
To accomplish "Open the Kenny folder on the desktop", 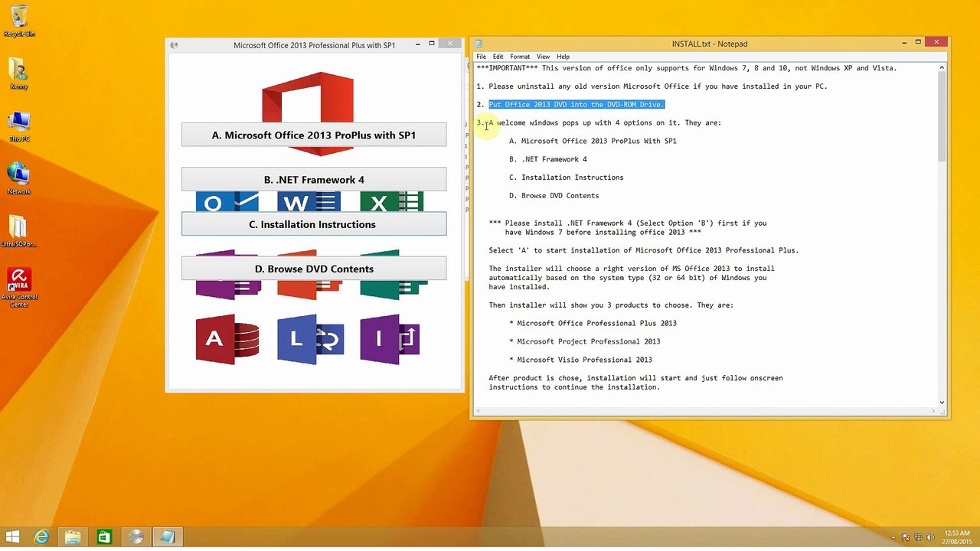I will pyautogui.click(x=19, y=73).
